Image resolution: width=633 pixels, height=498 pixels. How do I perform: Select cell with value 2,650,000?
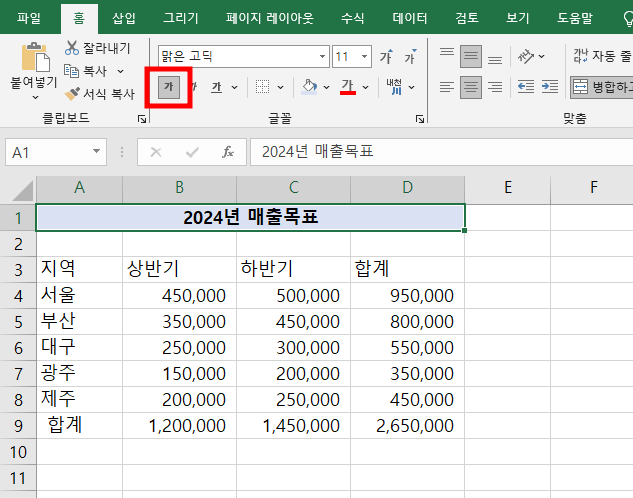click(408, 426)
